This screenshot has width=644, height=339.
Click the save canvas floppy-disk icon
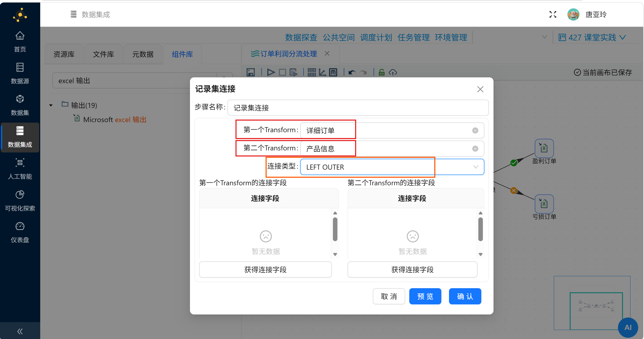point(250,72)
